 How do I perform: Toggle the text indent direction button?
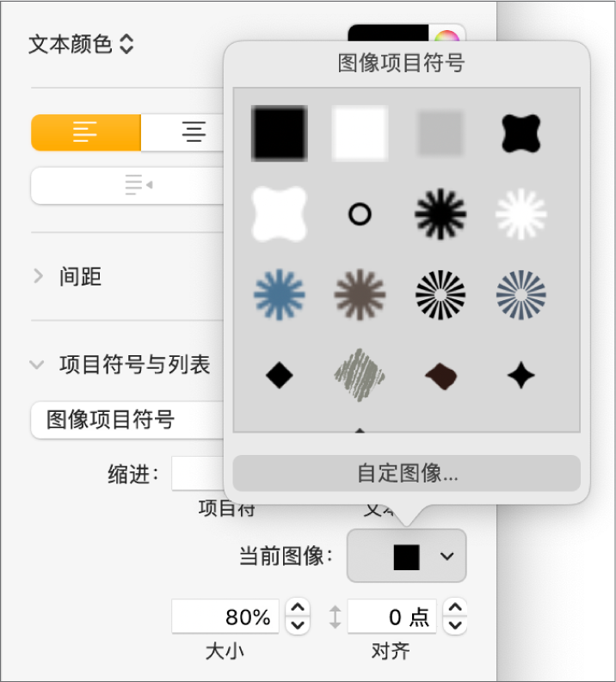[128, 185]
